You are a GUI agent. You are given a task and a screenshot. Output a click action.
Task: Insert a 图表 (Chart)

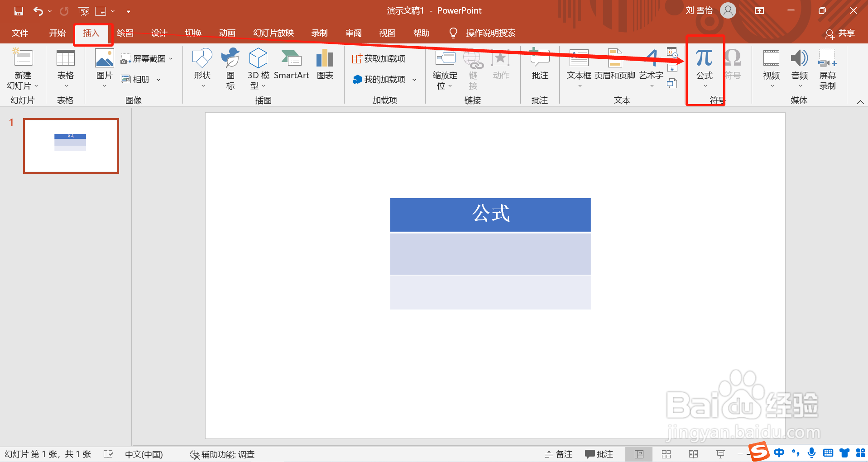325,64
